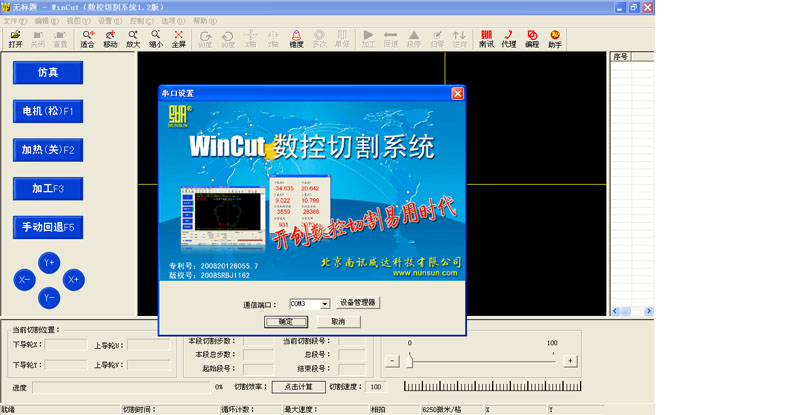Click the 上导轮U value field
The height and width of the screenshot is (415, 800).
[x=149, y=345]
